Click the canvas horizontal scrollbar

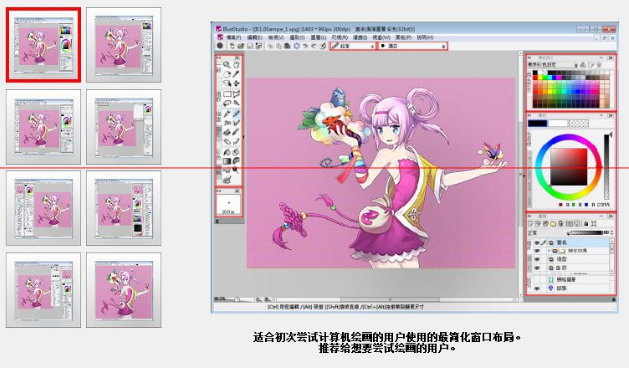point(394,299)
